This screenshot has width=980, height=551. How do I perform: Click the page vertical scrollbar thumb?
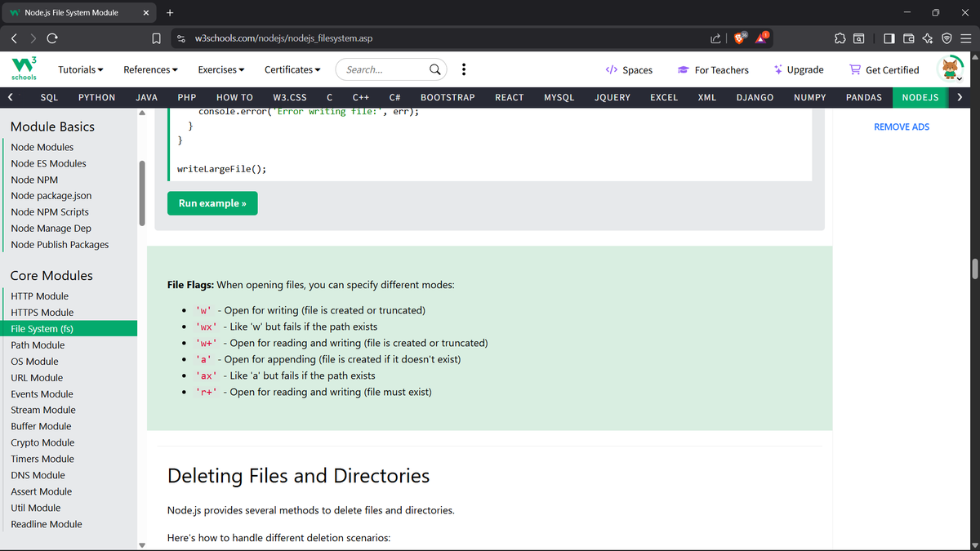[974, 269]
